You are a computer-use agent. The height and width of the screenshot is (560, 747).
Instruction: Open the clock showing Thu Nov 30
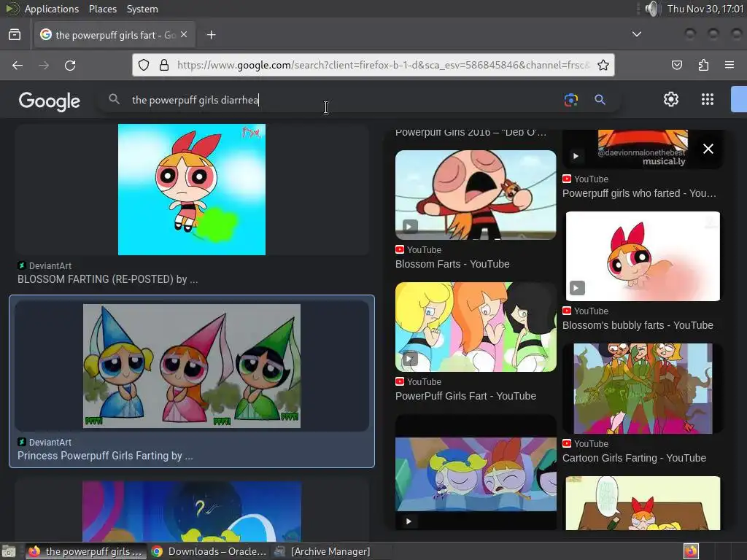(x=705, y=9)
